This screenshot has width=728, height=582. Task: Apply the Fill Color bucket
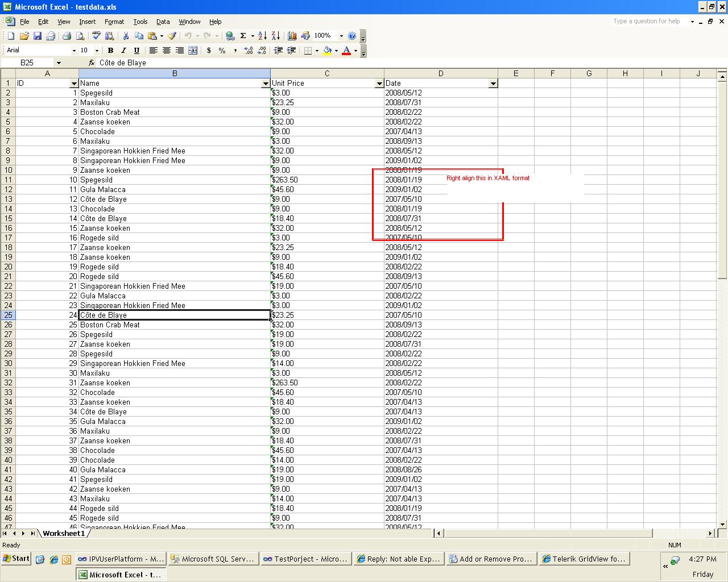(x=327, y=51)
